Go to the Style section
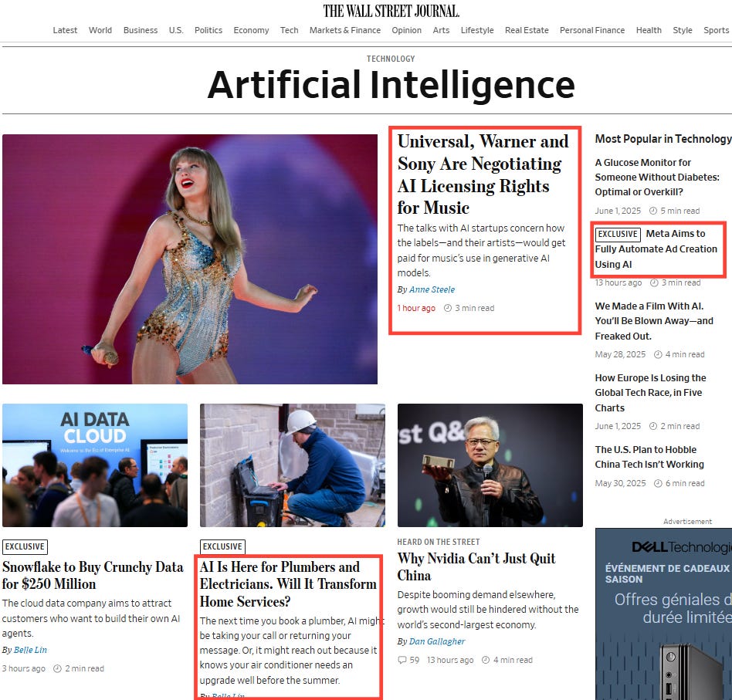Viewport: 732px width, 700px height. 683,30
